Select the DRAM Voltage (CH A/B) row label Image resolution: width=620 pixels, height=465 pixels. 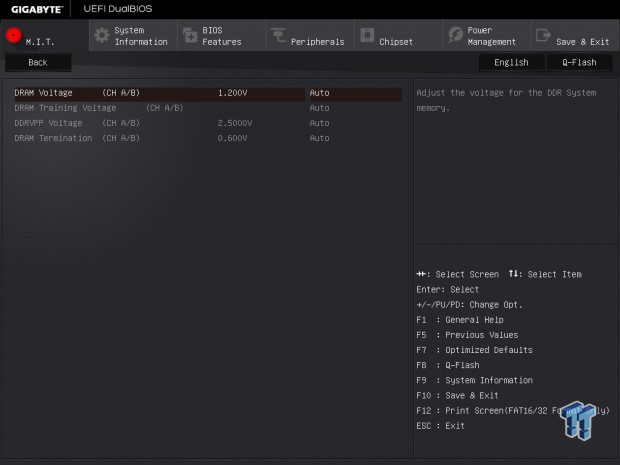click(77, 93)
